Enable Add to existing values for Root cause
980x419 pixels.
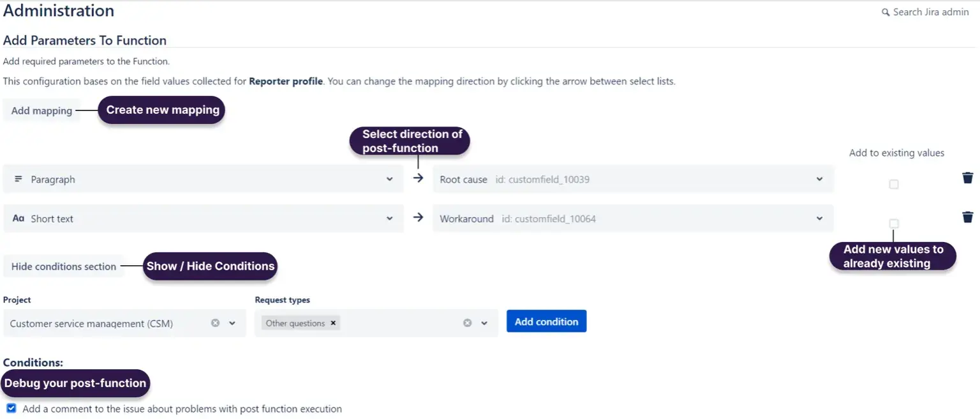[894, 184]
